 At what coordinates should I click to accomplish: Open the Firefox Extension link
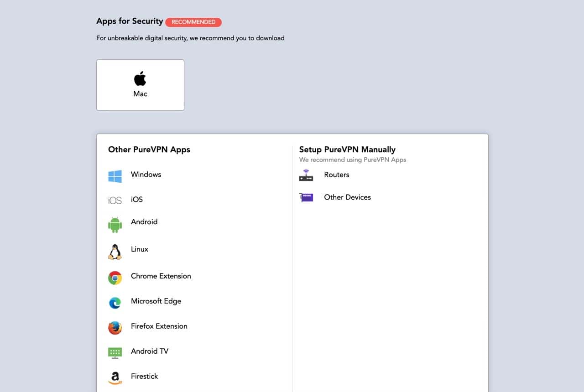click(x=159, y=326)
